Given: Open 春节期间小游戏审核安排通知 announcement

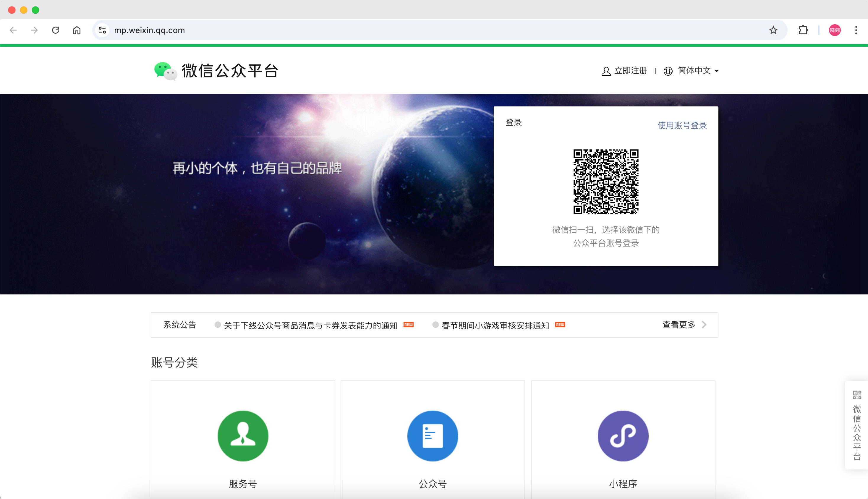Looking at the screenshot, I should (x=495, y=325).
